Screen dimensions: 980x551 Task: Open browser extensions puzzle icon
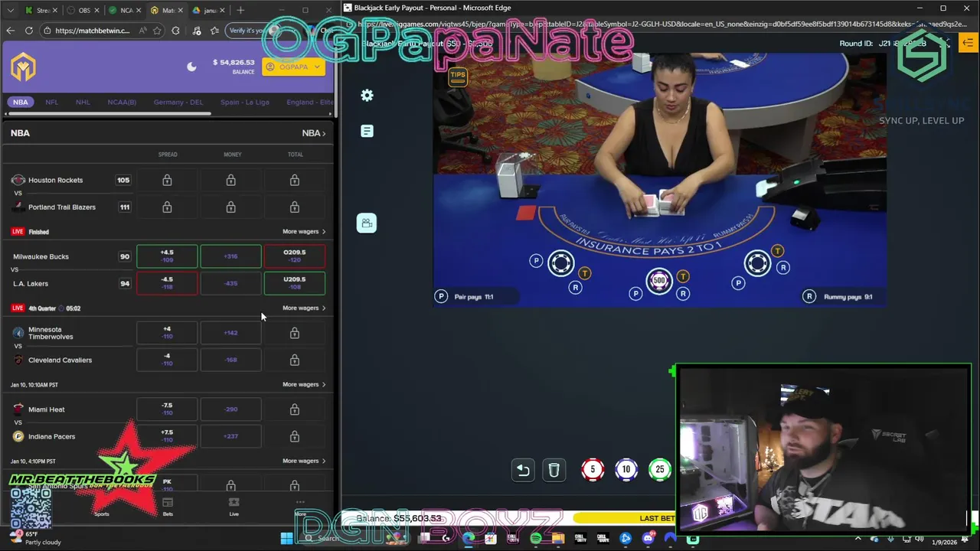176,31
